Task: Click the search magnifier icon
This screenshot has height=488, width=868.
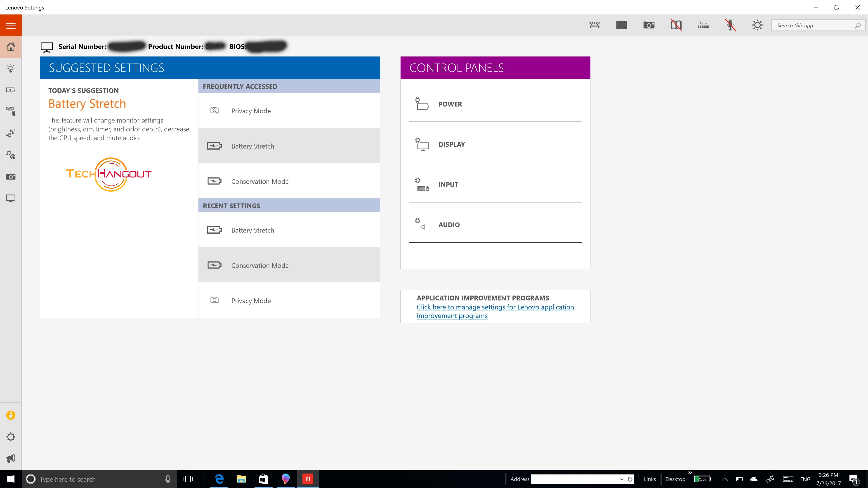Action: [x=858, y=26]
